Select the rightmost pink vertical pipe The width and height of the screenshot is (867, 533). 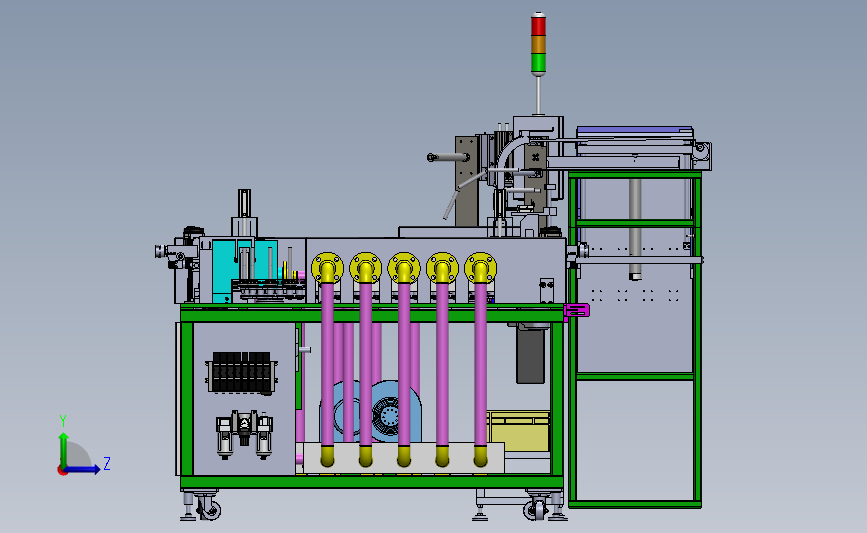point(480,364)
